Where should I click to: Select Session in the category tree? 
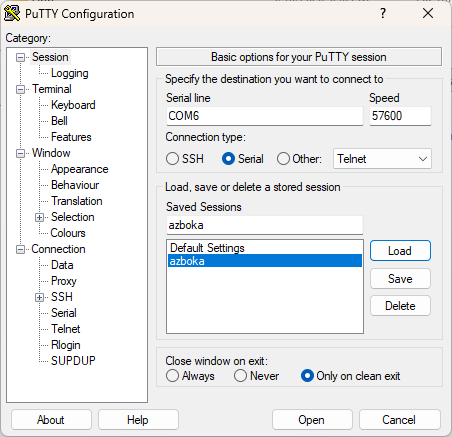pyautogui.click(x=50, y=57)
